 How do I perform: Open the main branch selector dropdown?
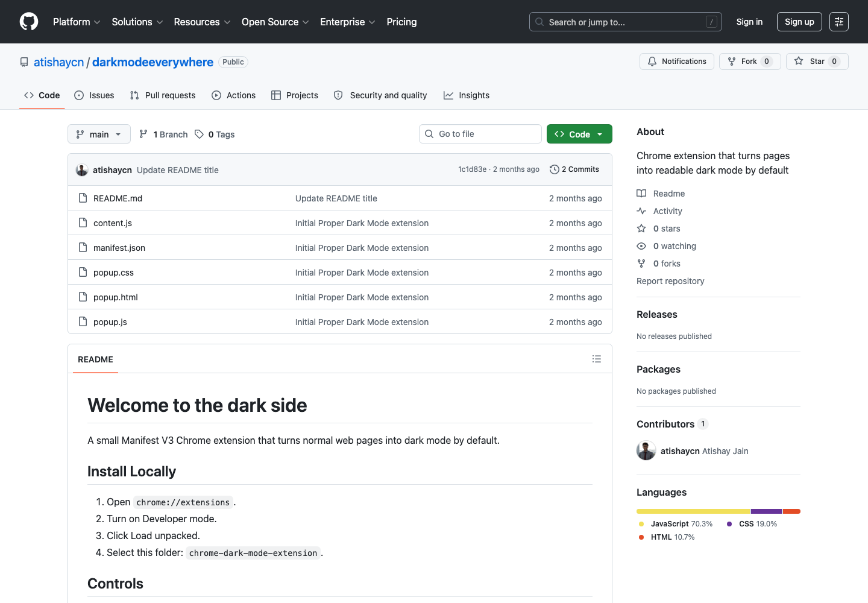pos(99,134)
